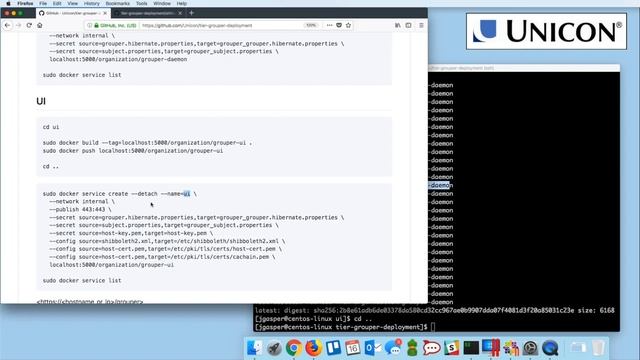Open the Window menu
The image size is (640, 360).
coord(162,3)
